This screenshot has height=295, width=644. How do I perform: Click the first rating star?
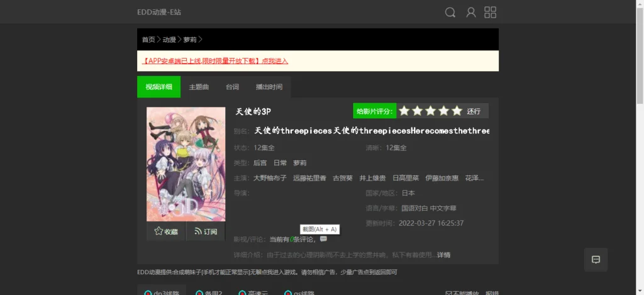click(404, 111)
